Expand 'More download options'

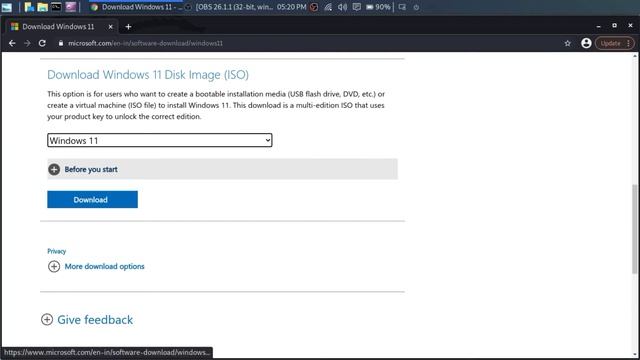[x=96, y=266]
